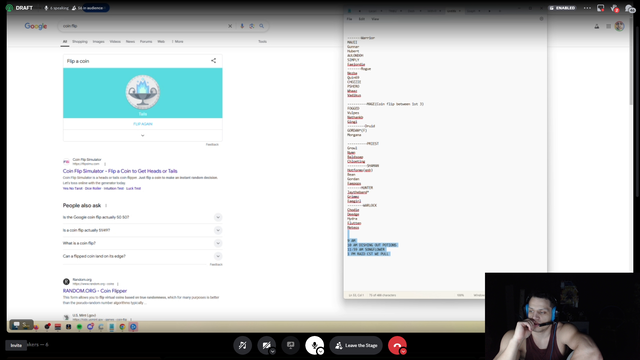The image size is (640, 360).
Task: Open microphone options dropdown arrow
Action: click(320, 351)
